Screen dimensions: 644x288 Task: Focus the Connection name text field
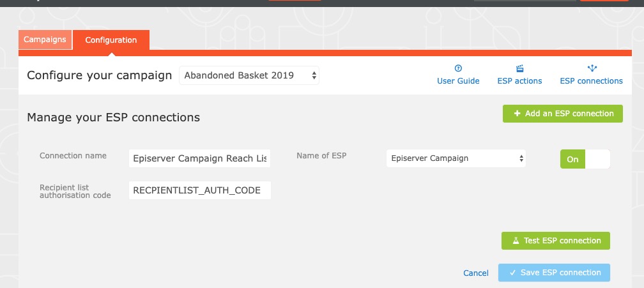[199, 158]
